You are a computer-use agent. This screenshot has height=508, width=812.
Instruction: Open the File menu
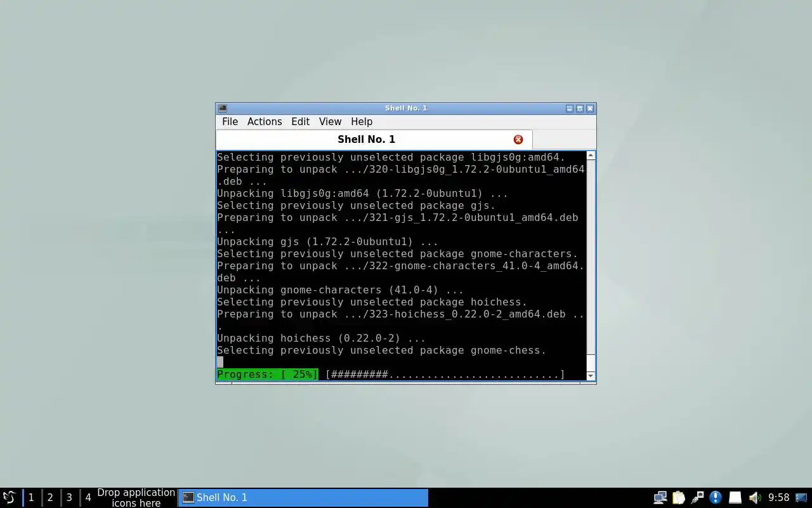pyautogui.click(x=230, y=121)
